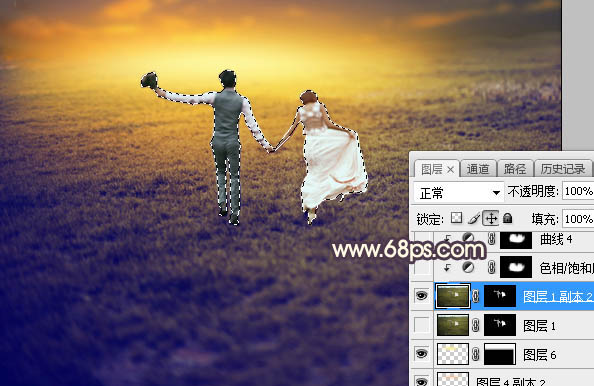Viewport: 594px width, 386px height.
Task: Click link icon on 图层 6 row
Action: click(x=475, y=354)
